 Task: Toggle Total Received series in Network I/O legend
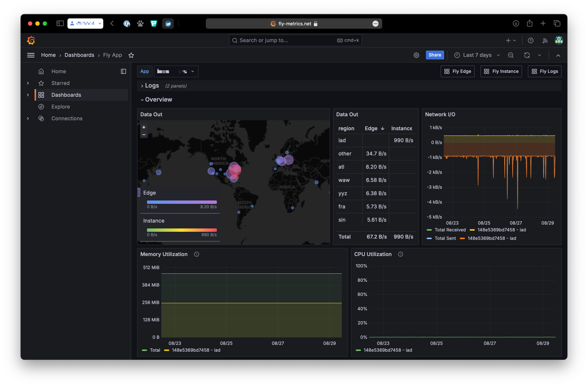[450, 230]
